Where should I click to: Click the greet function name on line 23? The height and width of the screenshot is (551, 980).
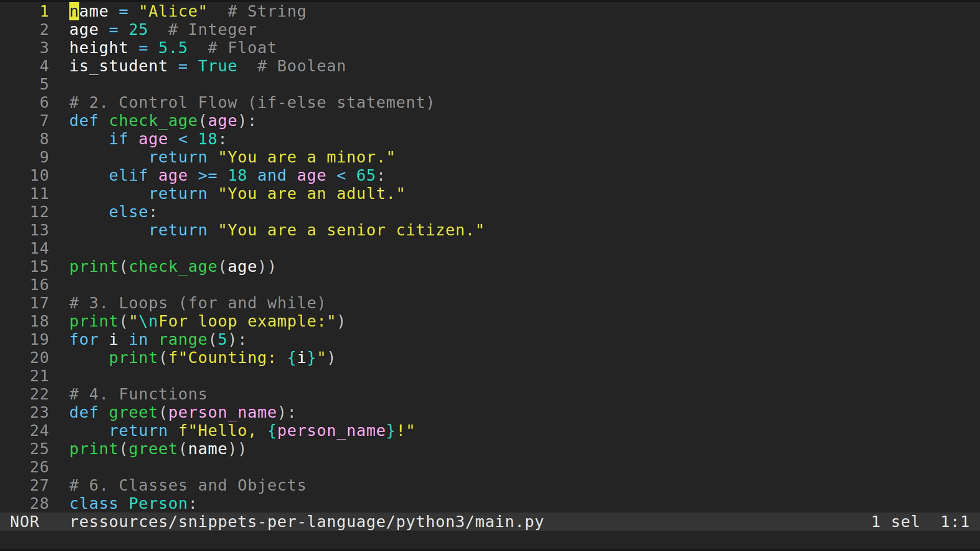click(133, 412)
